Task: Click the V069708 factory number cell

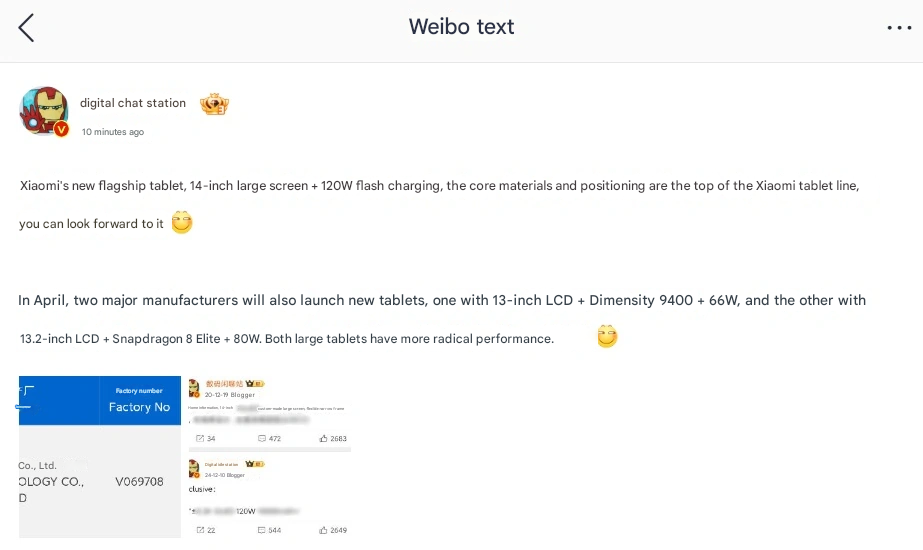Action: pos(139,482)
